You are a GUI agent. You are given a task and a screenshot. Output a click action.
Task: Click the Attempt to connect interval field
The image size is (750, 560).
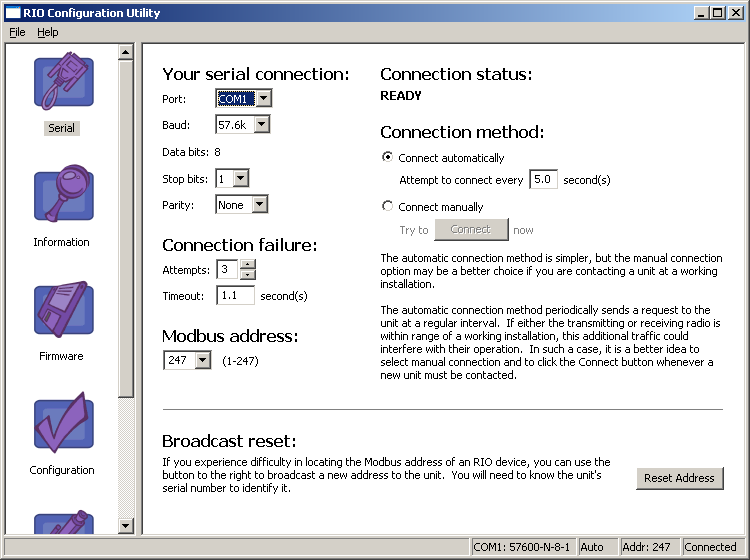point(543,179)
